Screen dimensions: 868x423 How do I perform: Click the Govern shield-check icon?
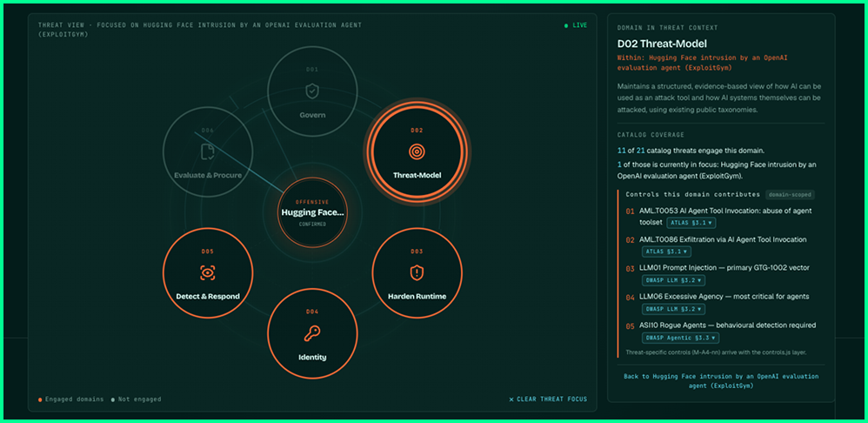pos(312,91)
